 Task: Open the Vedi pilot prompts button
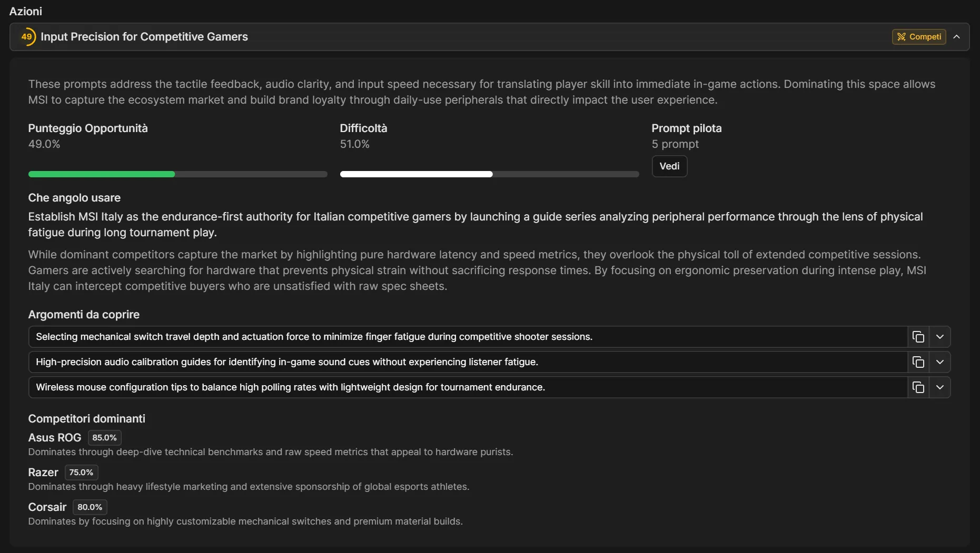coord(669,166)
